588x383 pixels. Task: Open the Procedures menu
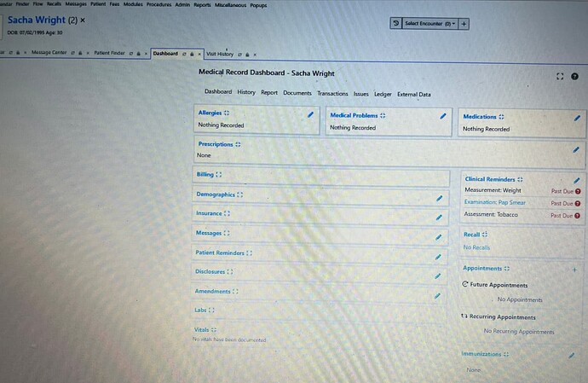159,4
